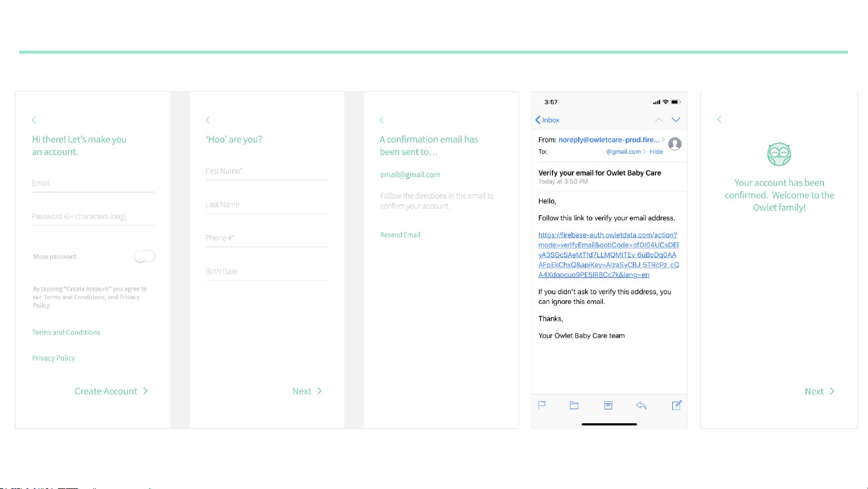This screenshot has width=868, height=489.
Task: Tap back arrow on confirmation email screen
Action: pos(382,120)
